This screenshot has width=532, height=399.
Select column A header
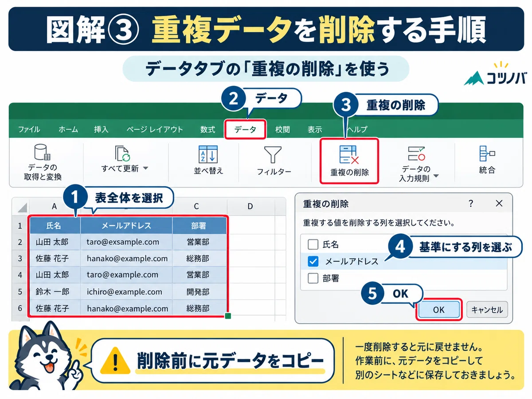pyautogui.click(x=55, y=207)
